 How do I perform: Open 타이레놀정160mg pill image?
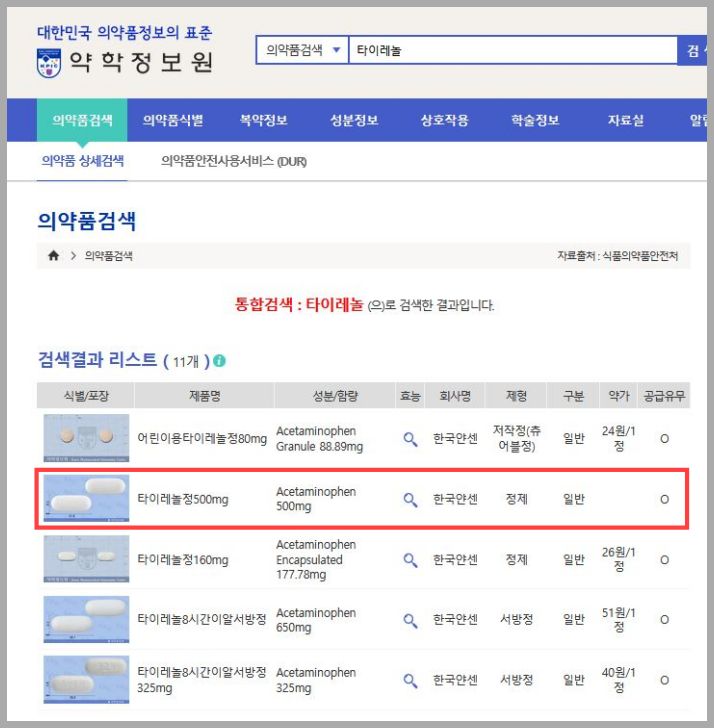tap(86, 559)
